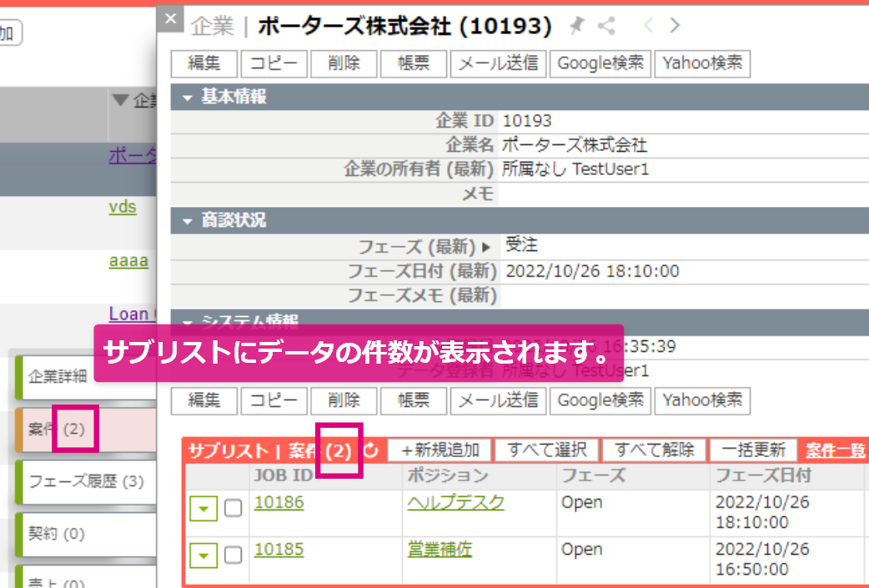Click the lower 削除 button
The width and height of the screenshot is (869, 588).
point(344,400)
